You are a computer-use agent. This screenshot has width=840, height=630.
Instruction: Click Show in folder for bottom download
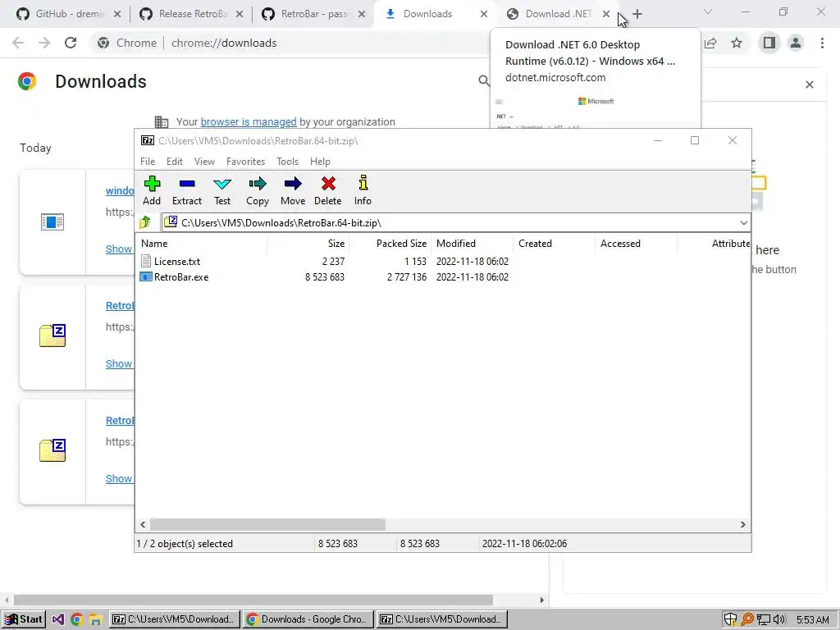pos(119,479)
